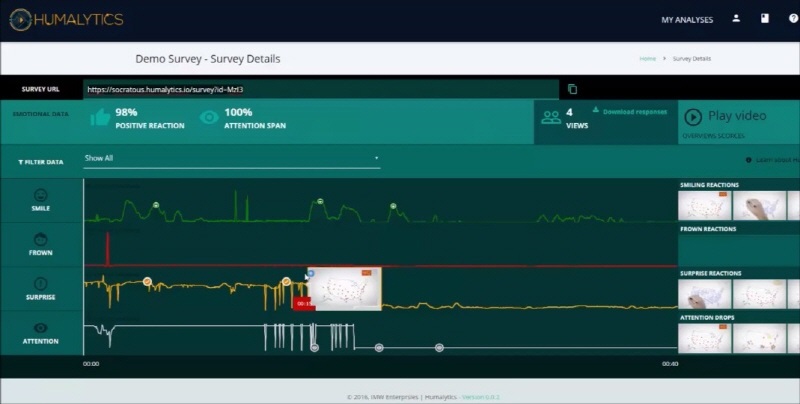Click second orange surprise marker
Viewport: 800px width, 404px height.
tap(286, 281)
